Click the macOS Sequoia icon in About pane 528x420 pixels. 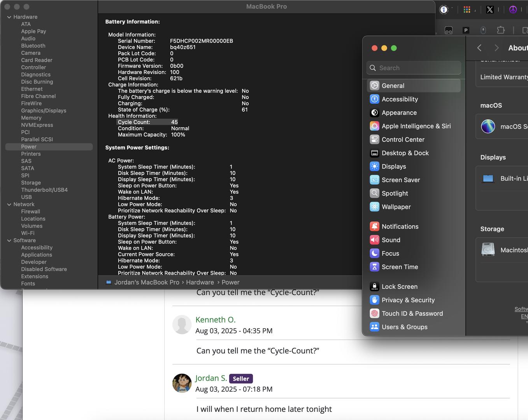[x=488, y=126]
